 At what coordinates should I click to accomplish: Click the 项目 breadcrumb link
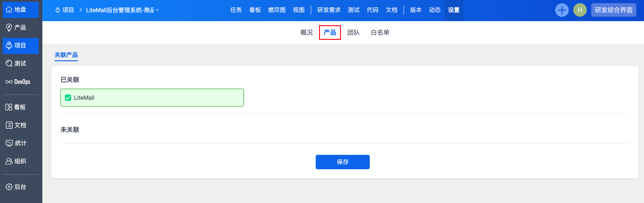coord(68,10)
